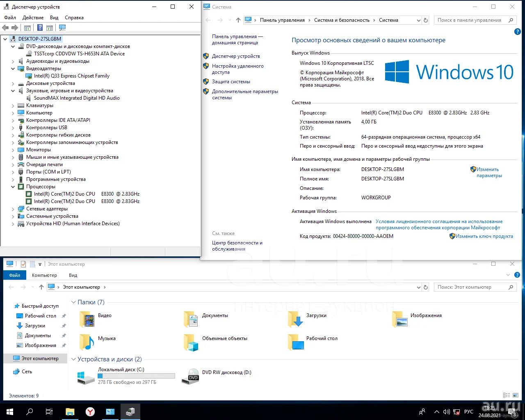Select Этот компьютер in Explorer sidebar
Screen dimensions: 525x420
click(x=36, y=358)
